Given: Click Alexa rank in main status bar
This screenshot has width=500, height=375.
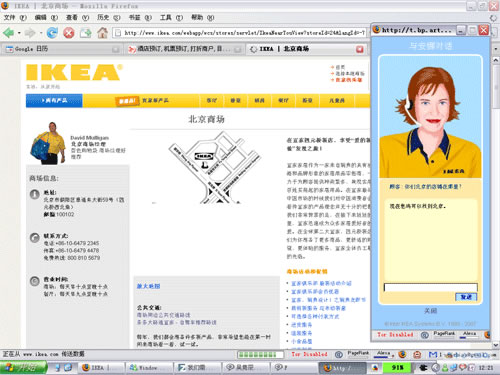Looking at the screenshot, I should tap(384, 354).
